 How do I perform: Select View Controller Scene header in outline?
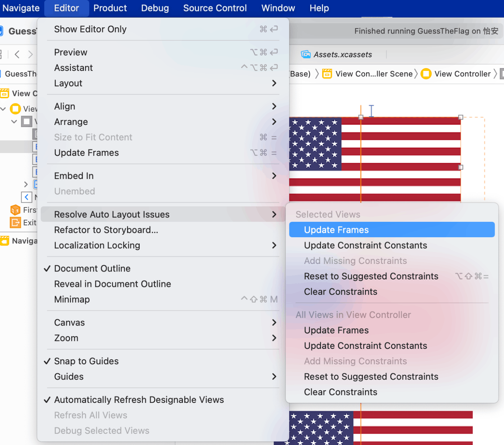click(18, 93)
